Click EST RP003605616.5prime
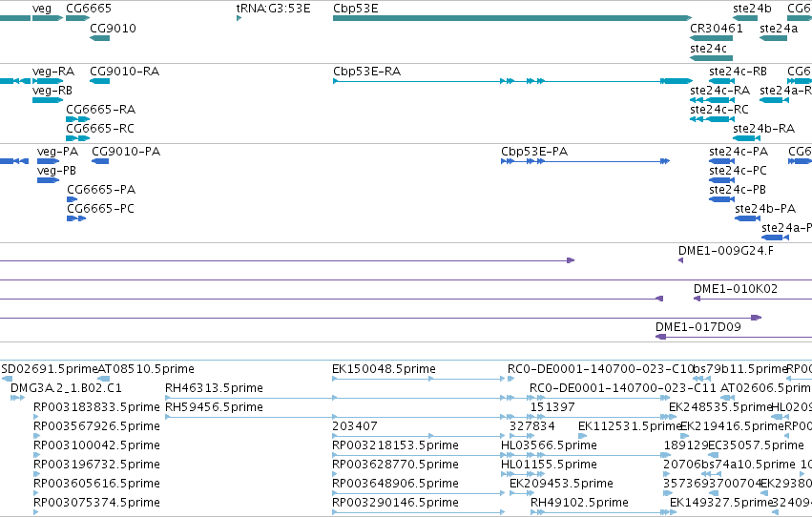Viewport: 812px width, 517px height. [96, 484]
